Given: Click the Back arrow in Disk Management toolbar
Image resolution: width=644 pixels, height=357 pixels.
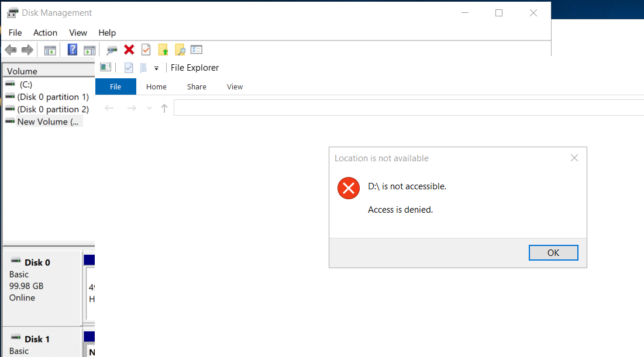Looking at the screenshot, I should tap(11, 50).
